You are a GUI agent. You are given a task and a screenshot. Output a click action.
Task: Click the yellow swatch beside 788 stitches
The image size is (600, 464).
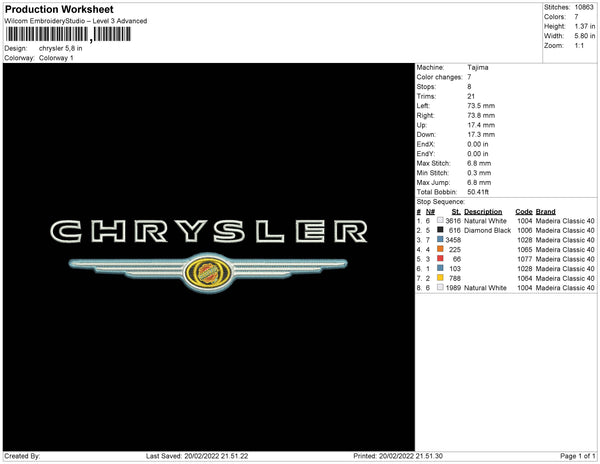(x=440, y=278)
